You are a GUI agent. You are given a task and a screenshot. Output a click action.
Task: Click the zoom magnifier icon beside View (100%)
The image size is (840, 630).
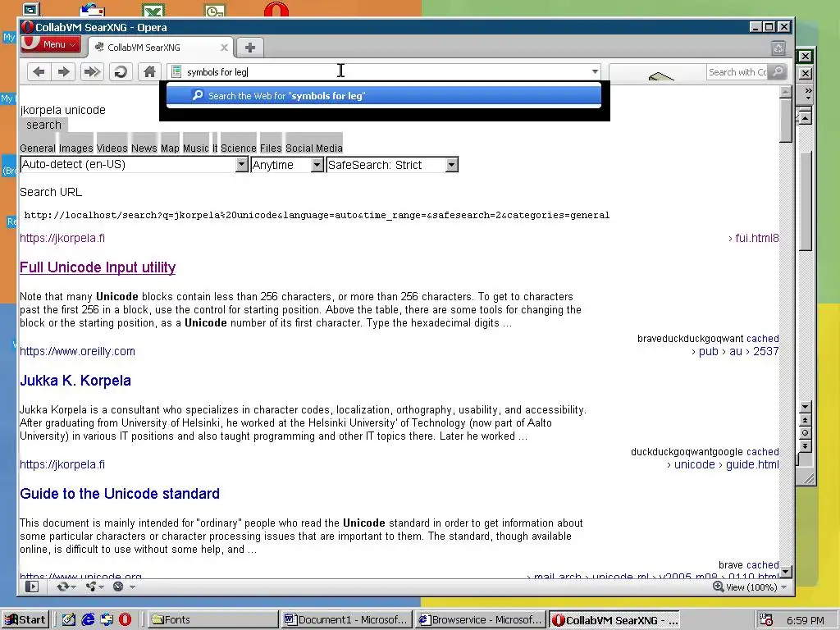718,587
